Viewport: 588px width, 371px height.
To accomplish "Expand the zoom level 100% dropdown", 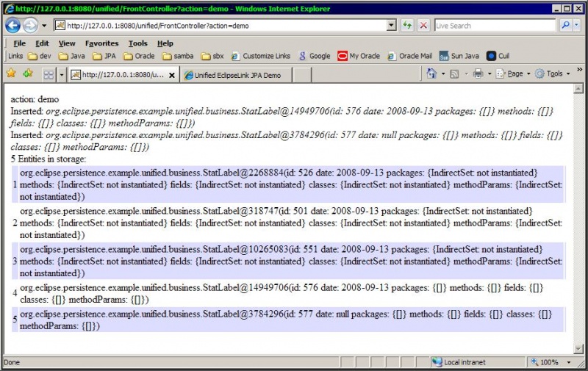I will pyautogui.click(x=569, y=362).
